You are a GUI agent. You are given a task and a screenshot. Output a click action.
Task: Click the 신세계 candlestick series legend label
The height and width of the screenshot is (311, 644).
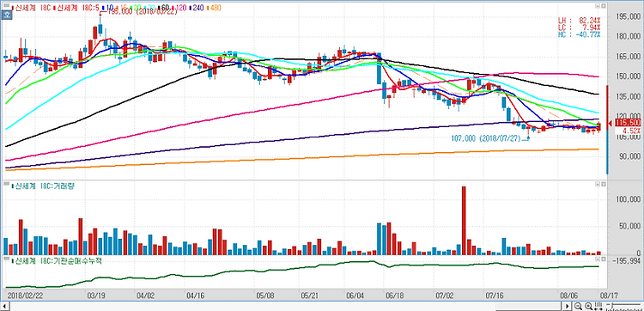pyautogui.click(x=32, y=8)
